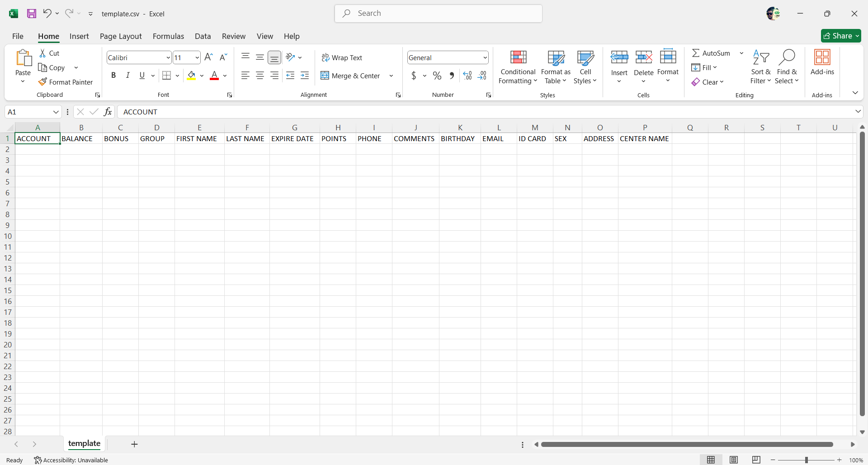
Task: Click the Increase Font Size icon
Action: (208, 57)
